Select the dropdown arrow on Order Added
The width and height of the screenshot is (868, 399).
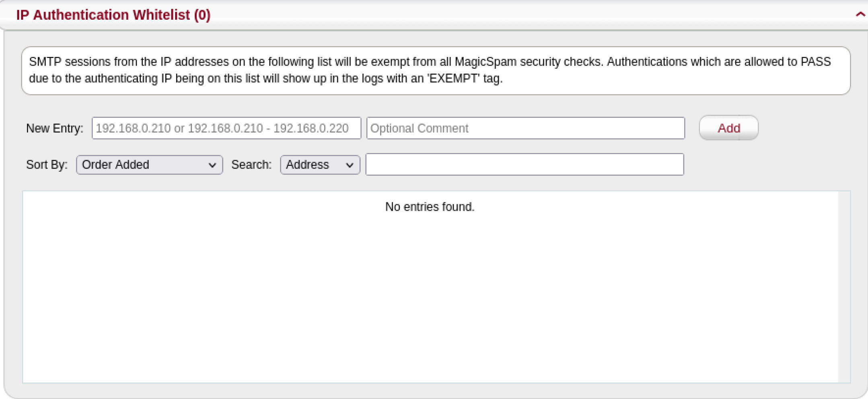213,165
